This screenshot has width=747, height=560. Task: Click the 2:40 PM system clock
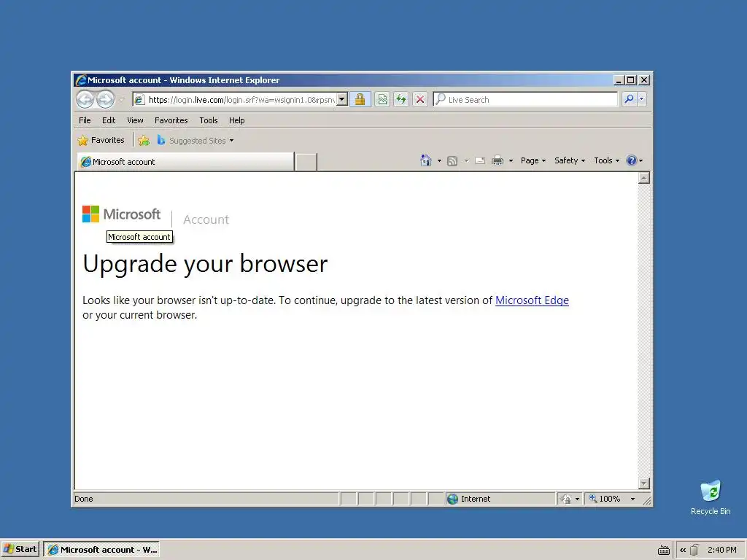(x=721, y=550)
